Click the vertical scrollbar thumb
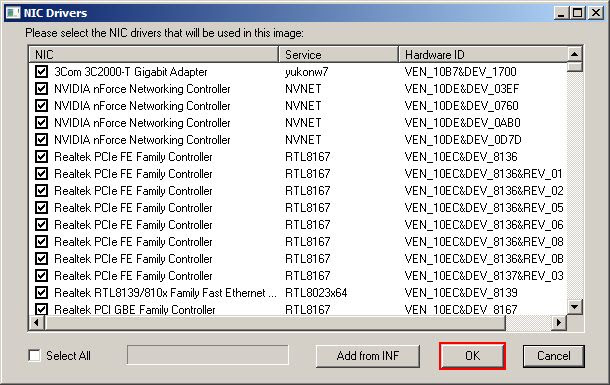Image resolution: width=610 pixels, height=385 pixels. [x=575, y=67]
